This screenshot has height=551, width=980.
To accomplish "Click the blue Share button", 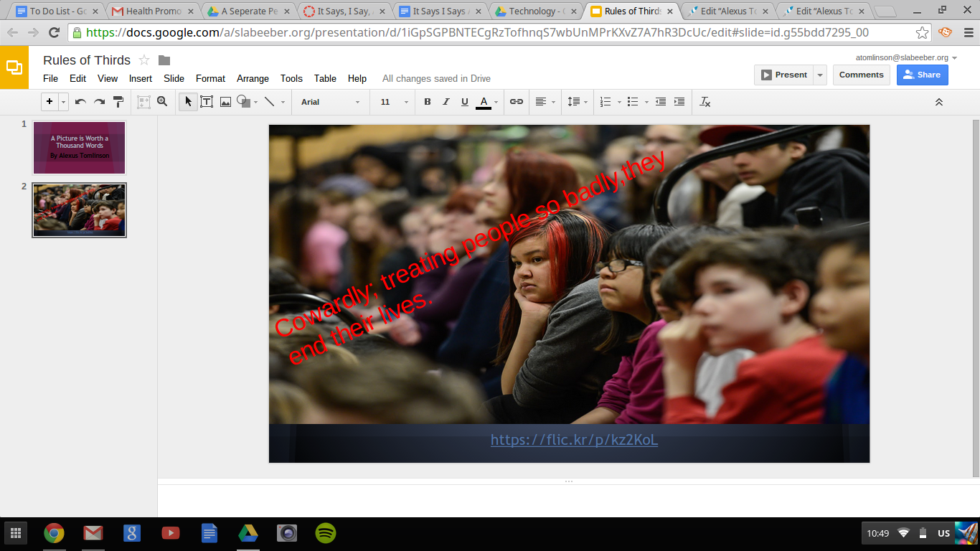I will click(922, 75).
